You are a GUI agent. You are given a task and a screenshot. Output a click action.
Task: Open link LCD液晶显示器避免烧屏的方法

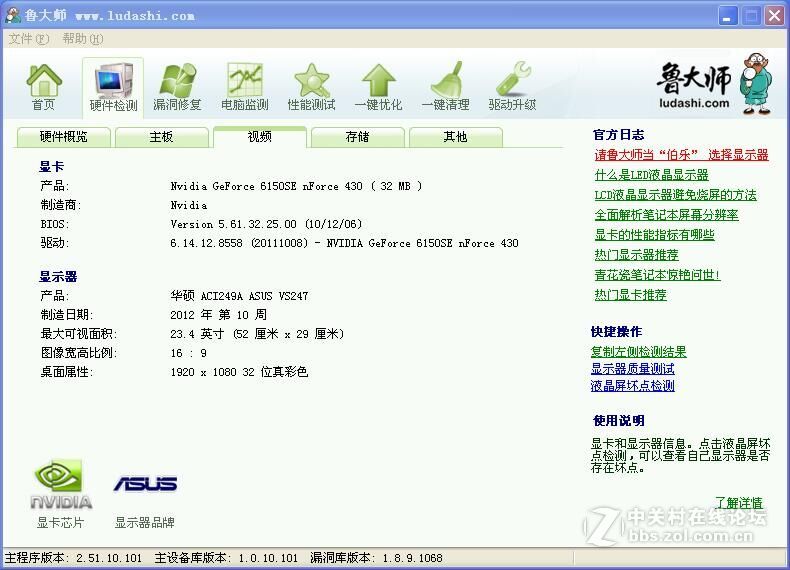click(676, 195)
